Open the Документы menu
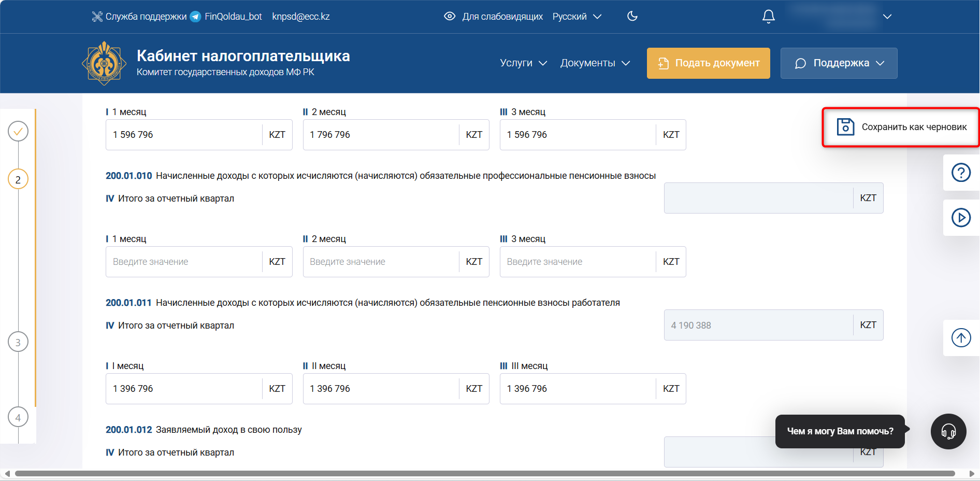This screenshot has height=481, width=980. tap(595, 63)
